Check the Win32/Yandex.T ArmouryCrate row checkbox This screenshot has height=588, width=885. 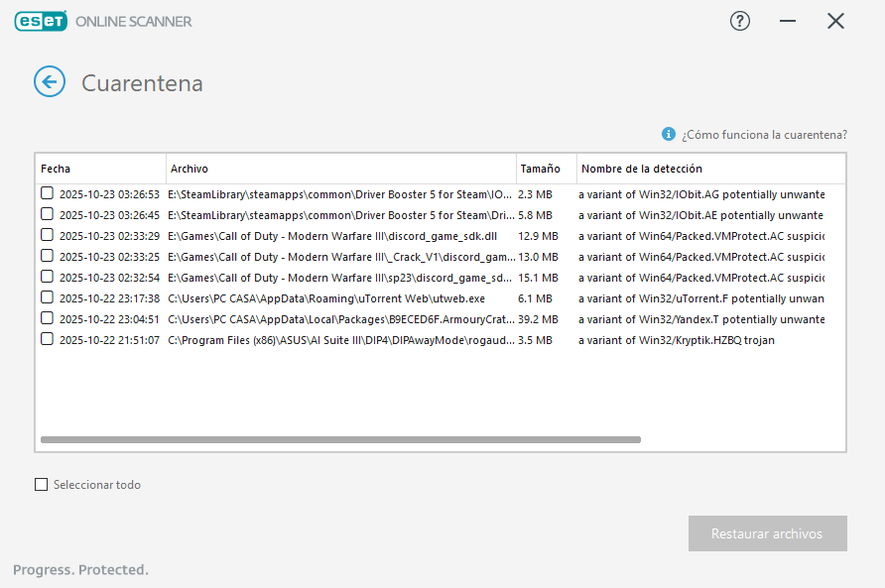tap(47, 318)
